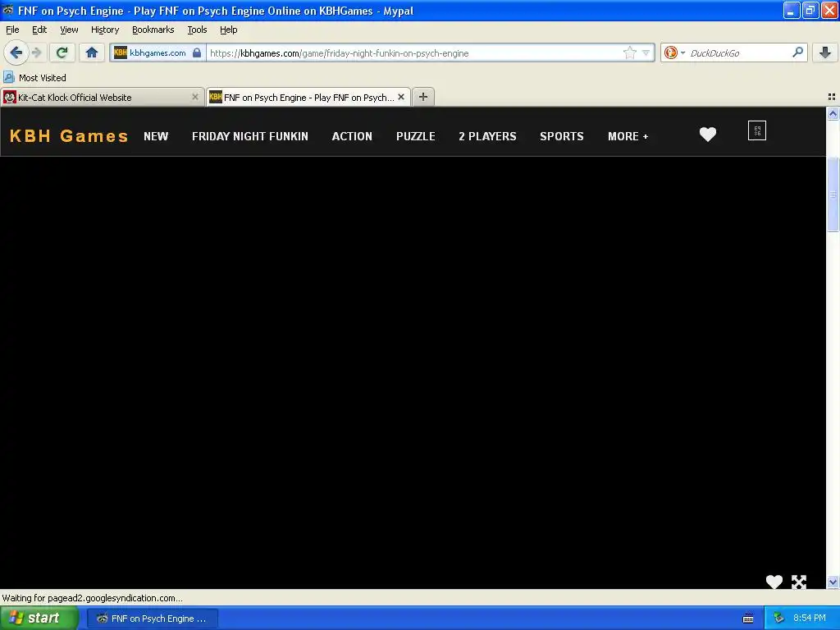
Task: Open the Edit menu
Action: click(x=39, y=30)
